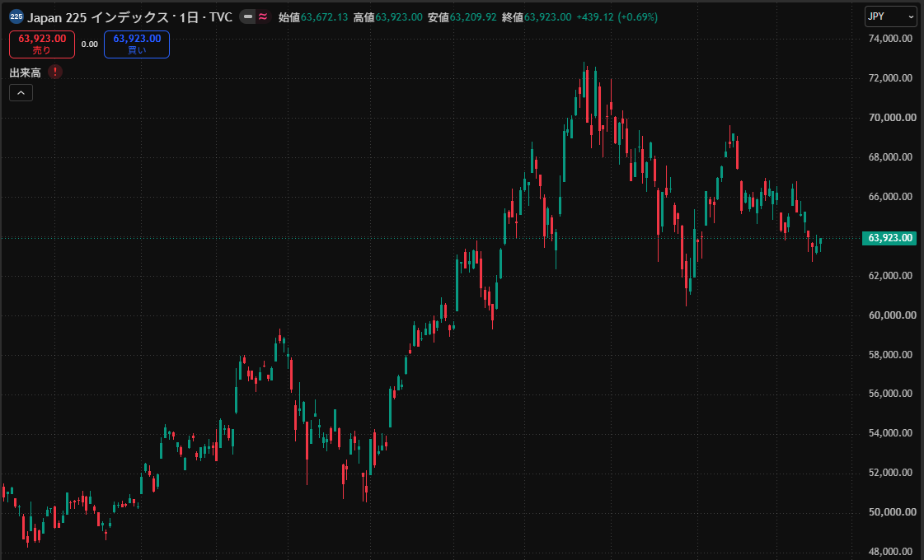Click the 終値 63,923.00 close value

click(x=537, y=17)
